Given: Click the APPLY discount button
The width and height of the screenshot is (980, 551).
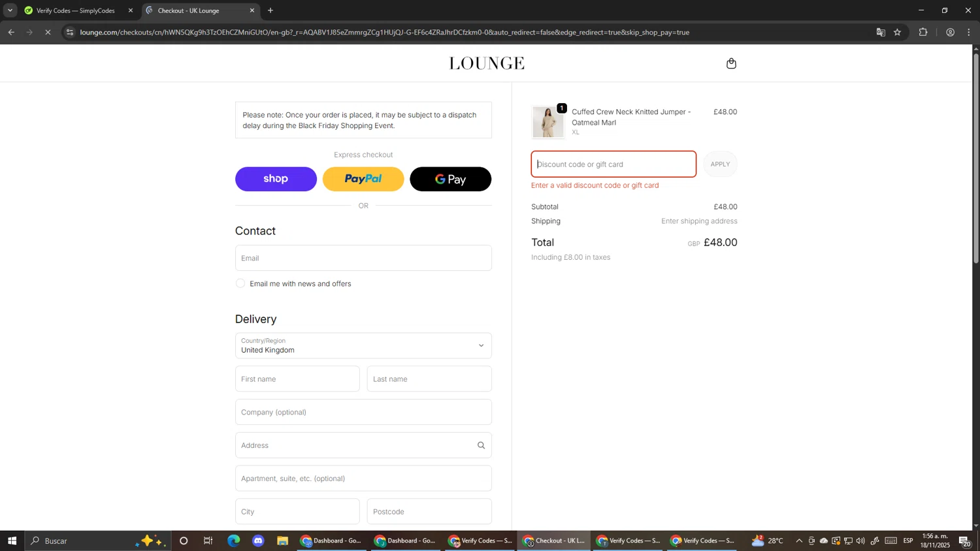Looking at the screenshot, I should point(720,164).
